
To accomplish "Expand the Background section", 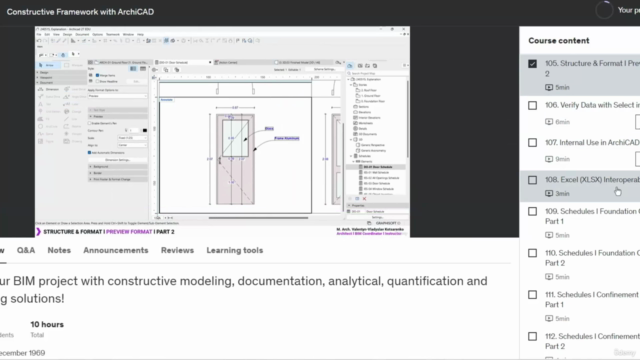I will click(118, 167).
